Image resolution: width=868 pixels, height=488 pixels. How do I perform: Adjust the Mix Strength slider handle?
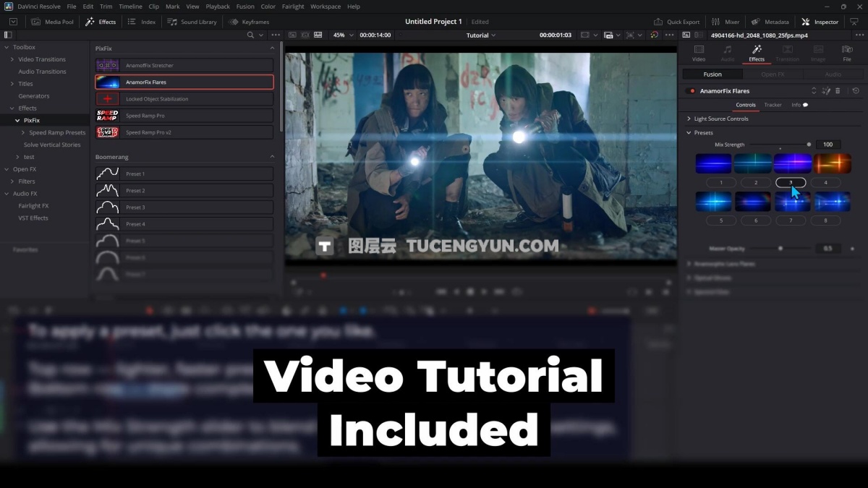point(809,145)
